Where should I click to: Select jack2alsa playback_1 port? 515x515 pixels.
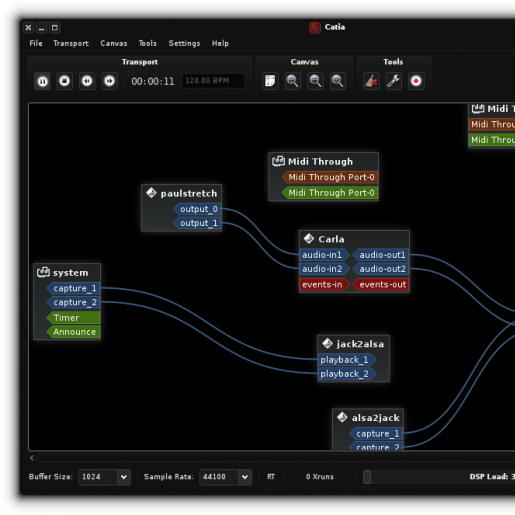pyautogui.click(x=347, y=360)
